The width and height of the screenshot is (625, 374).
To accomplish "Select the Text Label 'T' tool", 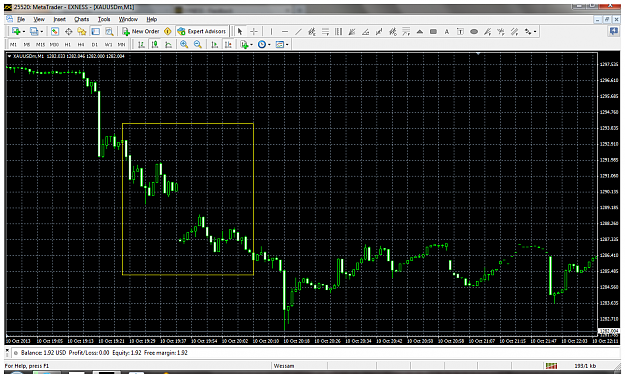I will [460, 31].
